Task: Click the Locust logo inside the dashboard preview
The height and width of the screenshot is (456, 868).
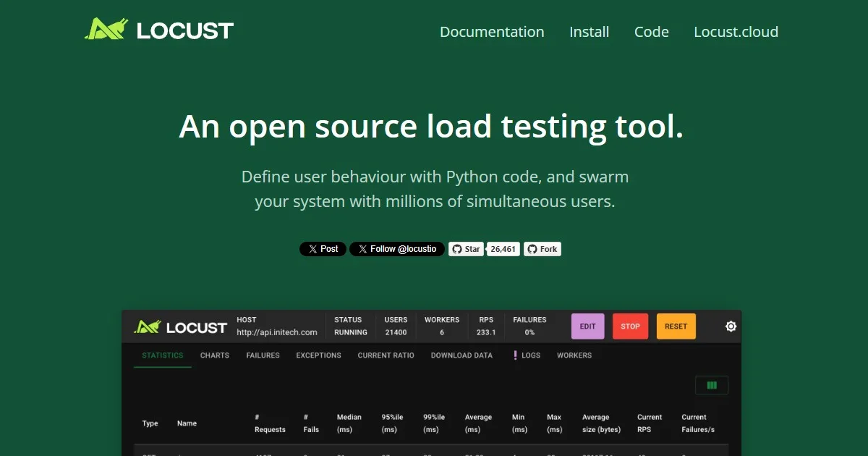Action: tap(180, 327)
